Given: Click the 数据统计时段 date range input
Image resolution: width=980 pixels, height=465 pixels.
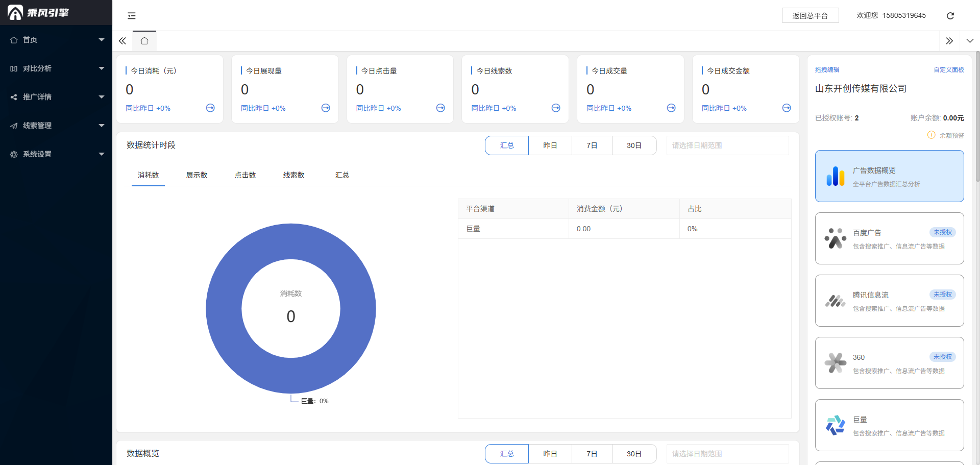Looking at the screenshot, I should pos(727,145).
